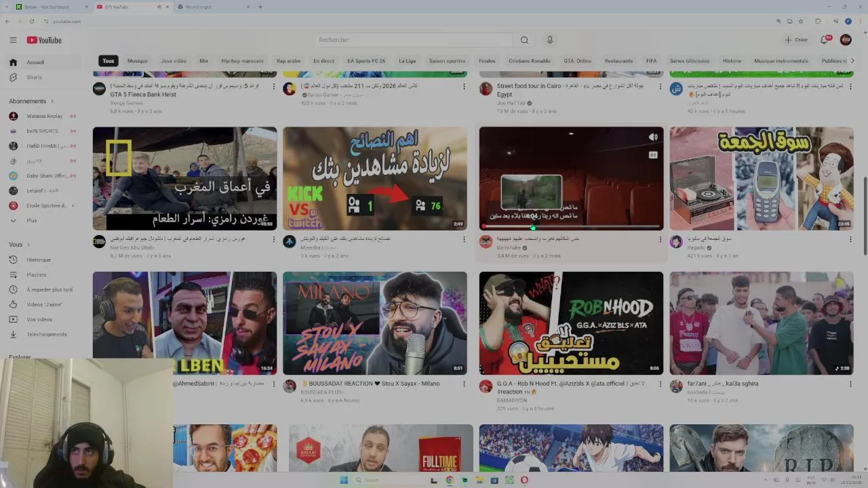
Task: Click the search magnifier button
Action: [x=524, y=40]
